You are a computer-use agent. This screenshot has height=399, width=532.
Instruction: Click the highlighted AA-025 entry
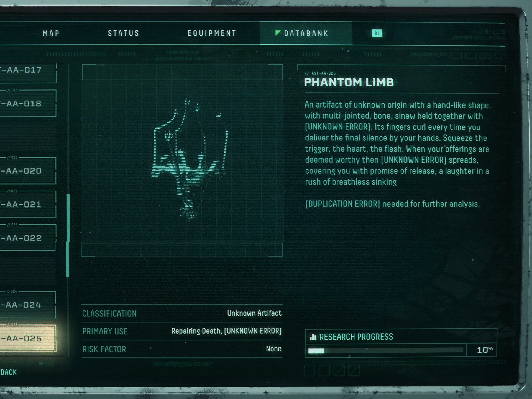(28, 338)
